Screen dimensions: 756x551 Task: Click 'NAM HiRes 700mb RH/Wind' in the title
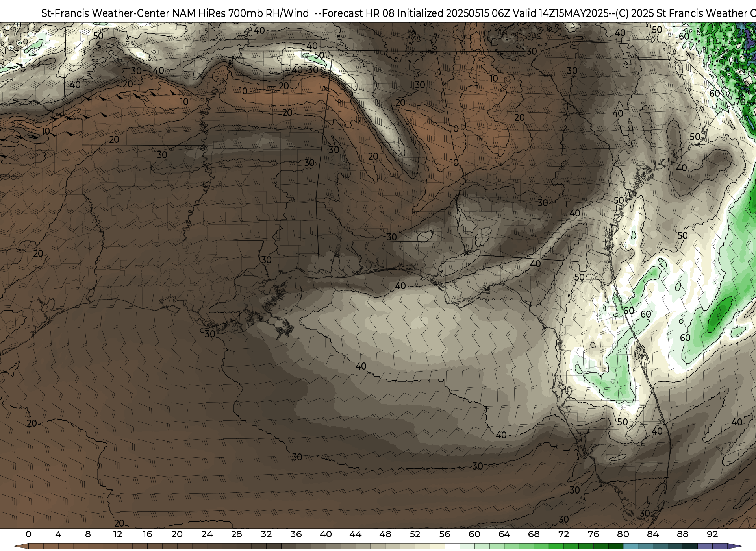(241, 13)
